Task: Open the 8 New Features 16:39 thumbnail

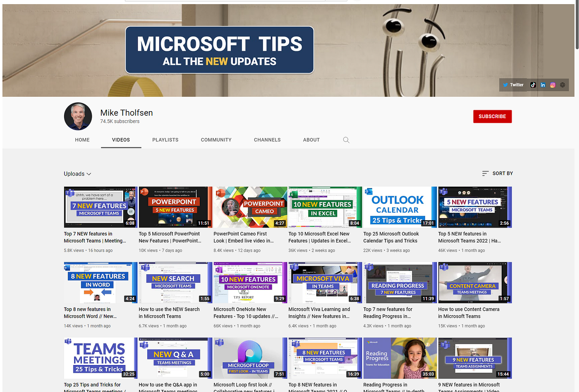Action: coord(325,358)
